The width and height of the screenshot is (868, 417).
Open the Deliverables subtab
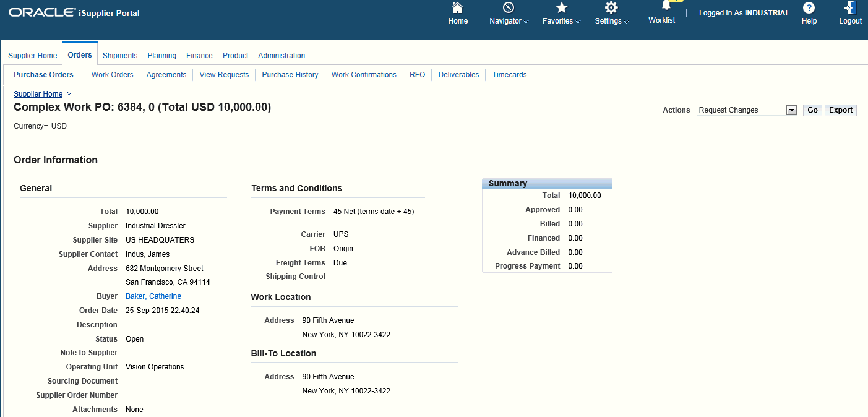coord(458,75)
